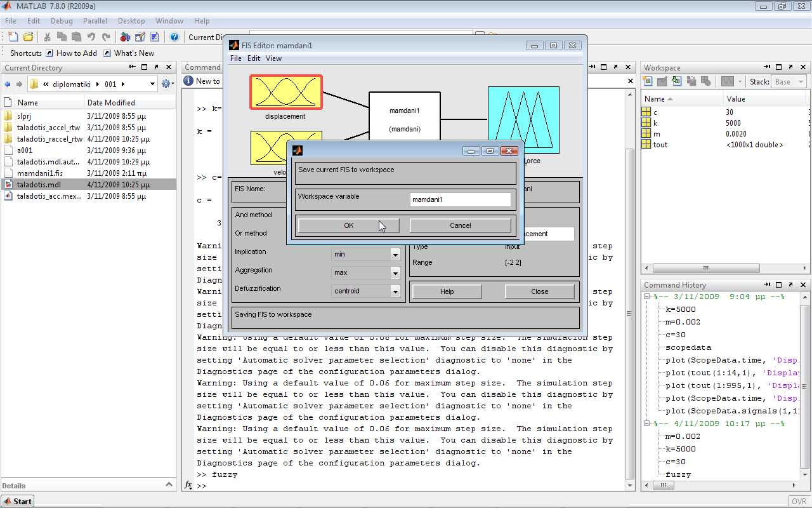Select a001 file in directory list

click(88, 150)
